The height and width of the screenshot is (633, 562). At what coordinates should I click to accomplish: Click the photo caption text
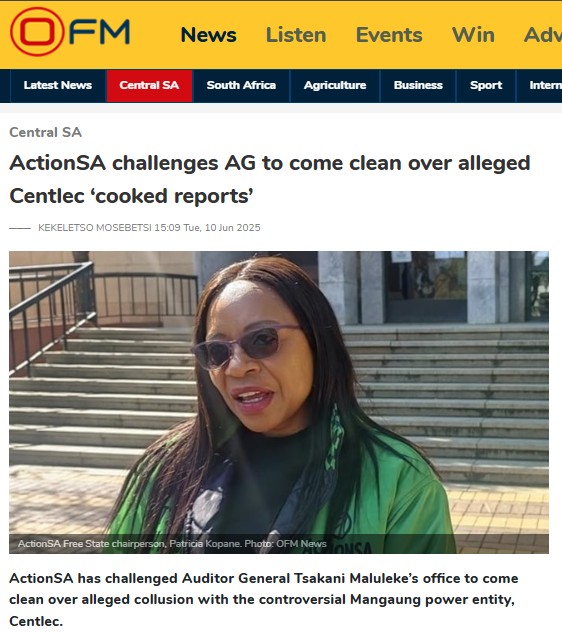coord(172,544)
